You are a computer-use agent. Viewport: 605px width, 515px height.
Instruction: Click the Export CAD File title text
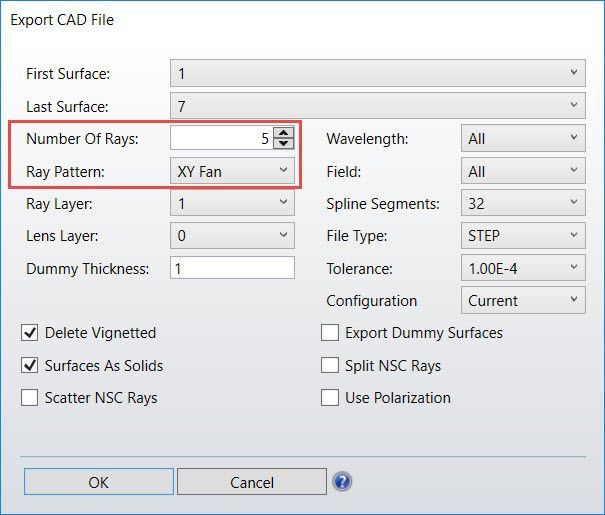pyautogui.click(x=62, y=20)
